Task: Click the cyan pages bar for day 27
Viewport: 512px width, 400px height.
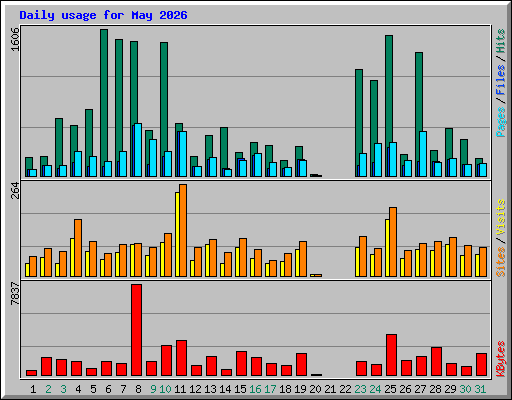Action: click(423, 154)
